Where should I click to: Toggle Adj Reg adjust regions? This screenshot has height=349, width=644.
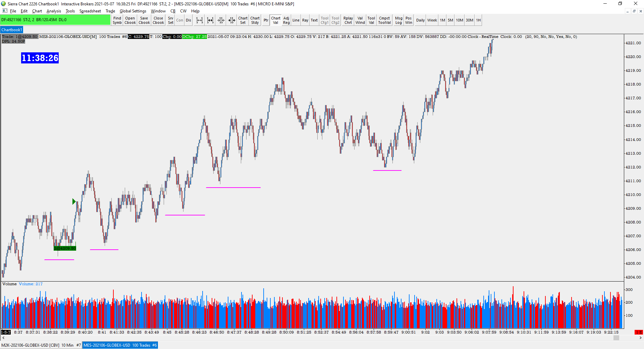[x=286, y=20]
